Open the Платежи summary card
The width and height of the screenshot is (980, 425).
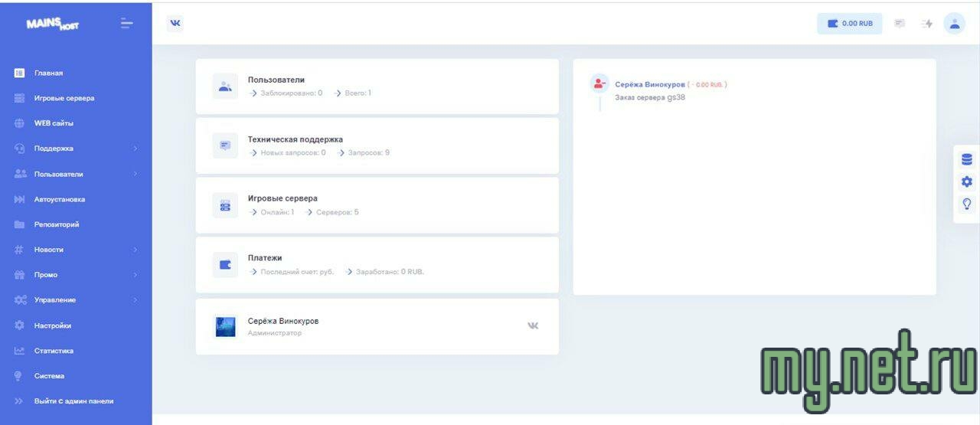pyautogui.click(x=377, y=264)
